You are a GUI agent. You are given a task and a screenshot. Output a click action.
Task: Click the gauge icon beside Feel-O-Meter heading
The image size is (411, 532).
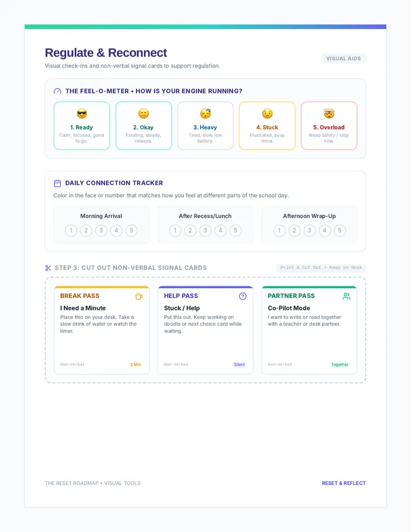pos(57,91)
